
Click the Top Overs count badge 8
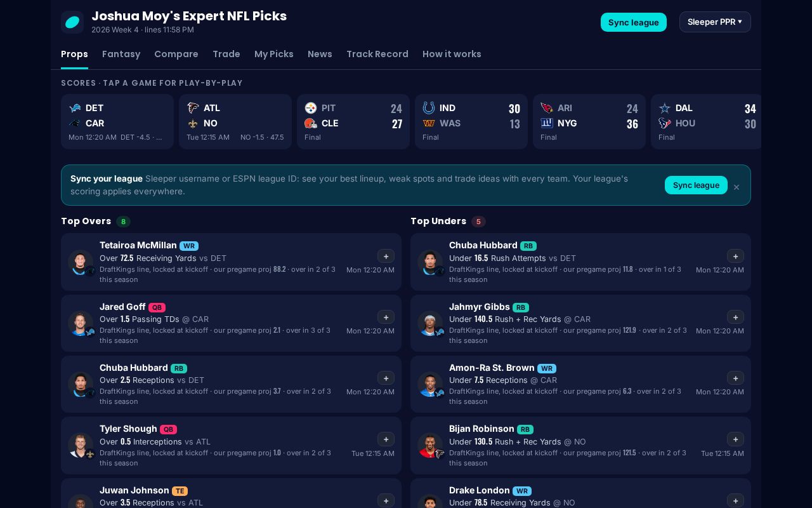click(123, 222)
